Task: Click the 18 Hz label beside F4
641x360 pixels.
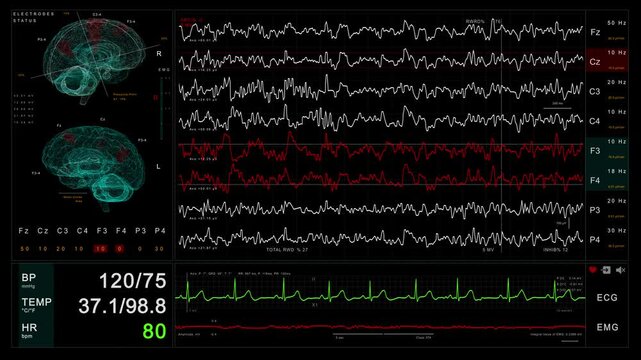Action: tap(616, 171)
